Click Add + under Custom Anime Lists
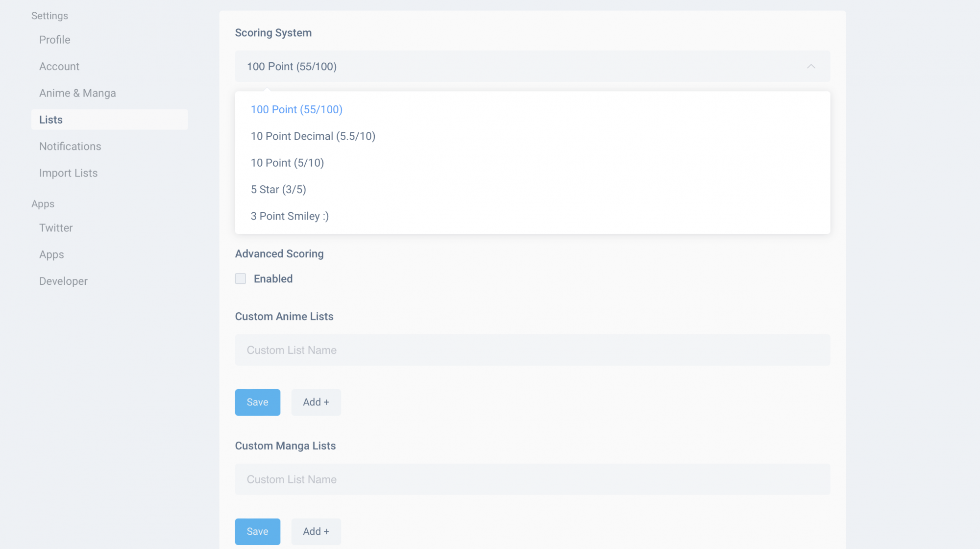The image size is (980, 549). tap(316, 402)
